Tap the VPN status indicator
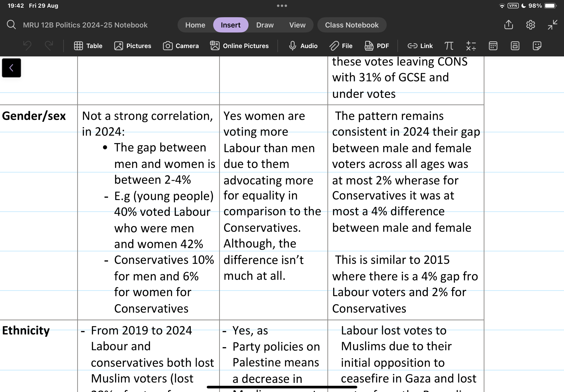Viewport: 564px width, 392px height. [513, 6]
